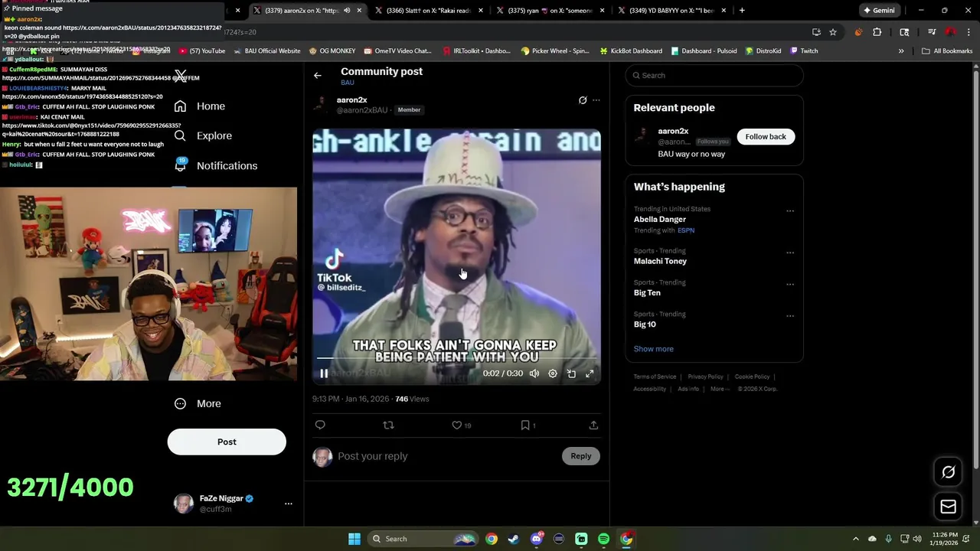Open video playback settings gear
980x551 pixels.
tap(553, 373)
